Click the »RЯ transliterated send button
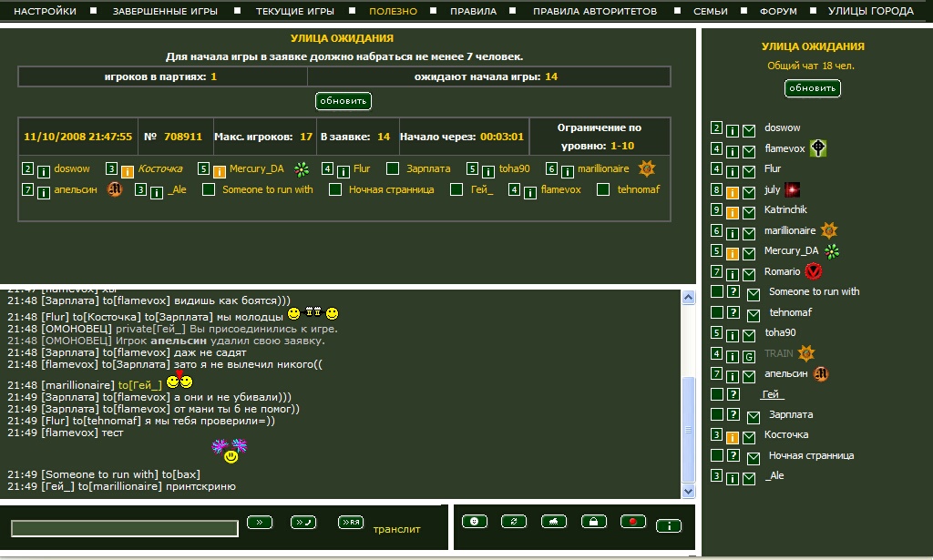 (351, 522)
